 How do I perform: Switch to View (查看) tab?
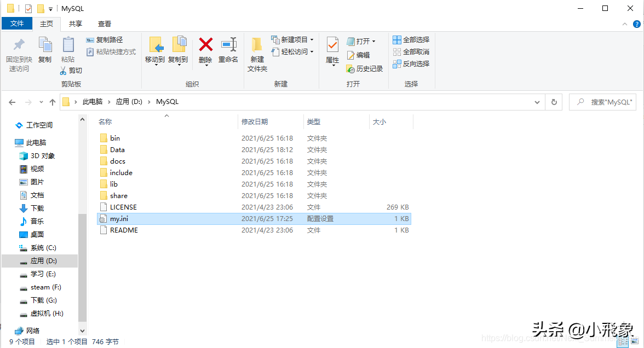[x=104, y=24]
